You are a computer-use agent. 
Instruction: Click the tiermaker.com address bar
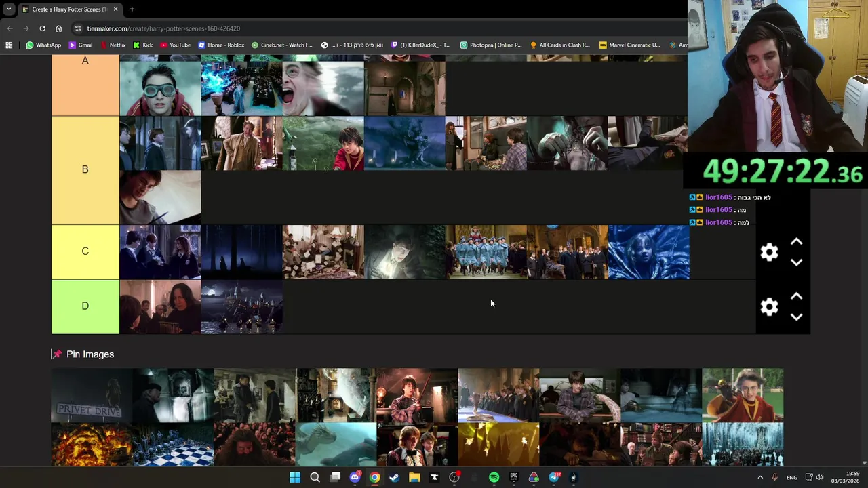coord(380,28)
